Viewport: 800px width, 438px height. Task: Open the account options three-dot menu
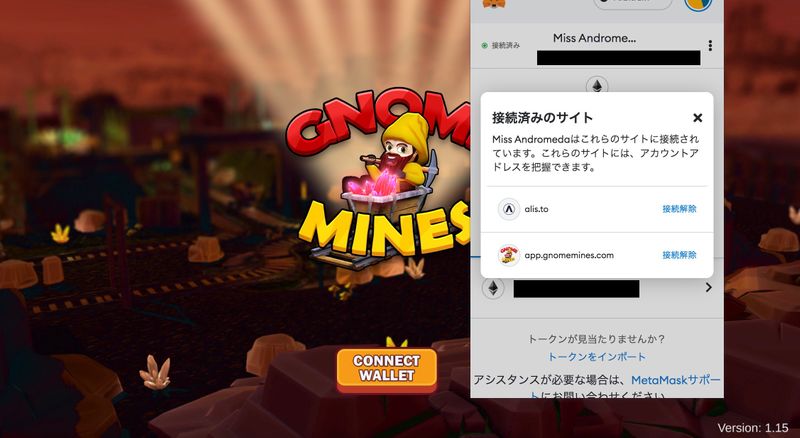710,45
